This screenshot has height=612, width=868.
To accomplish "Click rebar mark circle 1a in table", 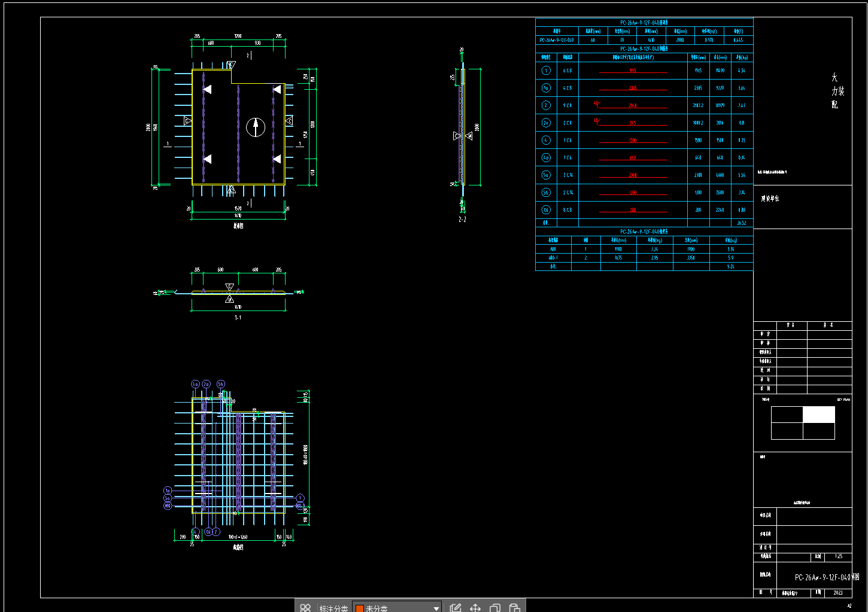I will pos(546,88).
